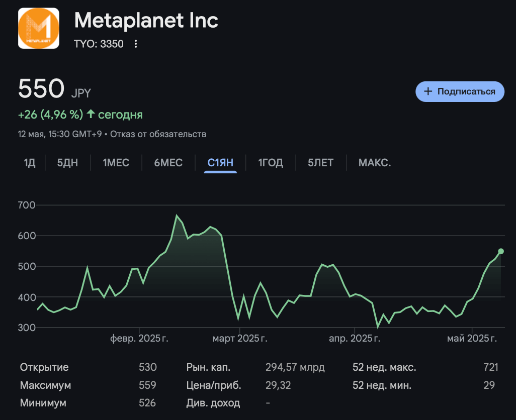Click the Цена/приб. label
The width and height of the screenshot is (516, 420).
(214, 385)
